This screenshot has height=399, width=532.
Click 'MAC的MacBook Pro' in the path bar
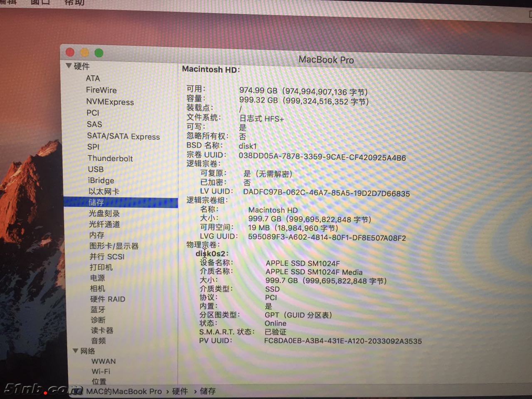pyautogui.click(x=124, y=391)
